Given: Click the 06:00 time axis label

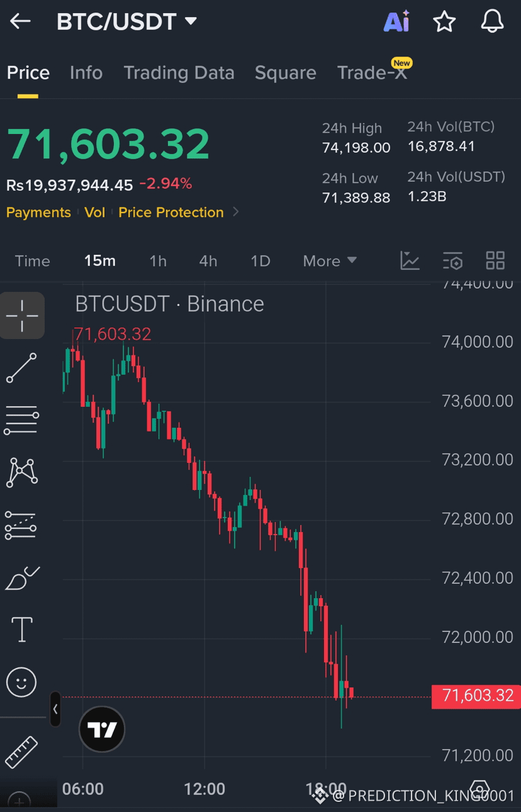Looking at the screenshot, I should pyautogui.click(x=83, y=789).
